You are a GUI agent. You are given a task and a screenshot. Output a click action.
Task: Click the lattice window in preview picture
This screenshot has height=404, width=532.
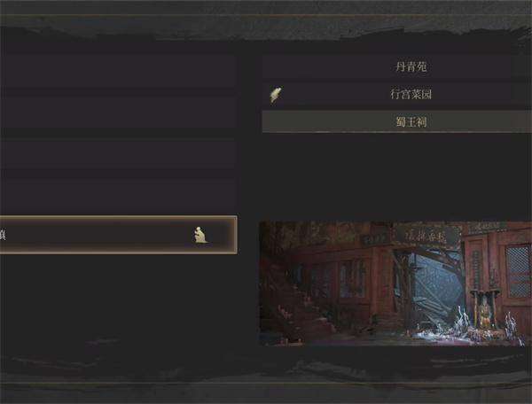pyautogui.click(x=517, y=271)
